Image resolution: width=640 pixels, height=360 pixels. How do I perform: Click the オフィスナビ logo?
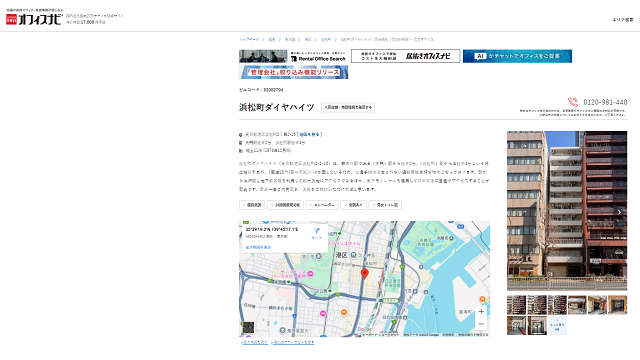(34, 19)
